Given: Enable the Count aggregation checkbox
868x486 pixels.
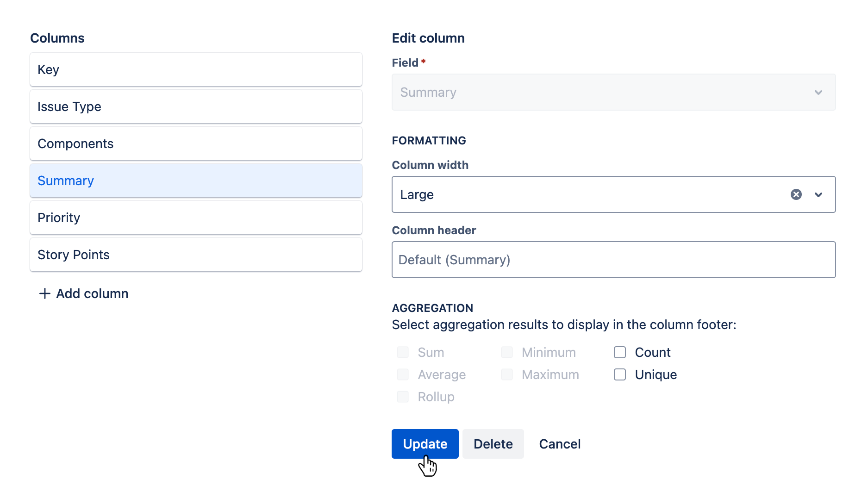Looking at the screenshot, I should pos(619,352).
